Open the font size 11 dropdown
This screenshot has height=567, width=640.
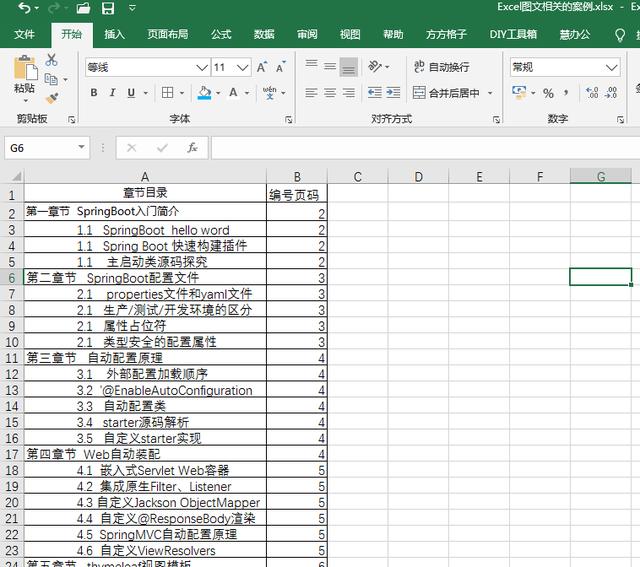click(242, 67)
